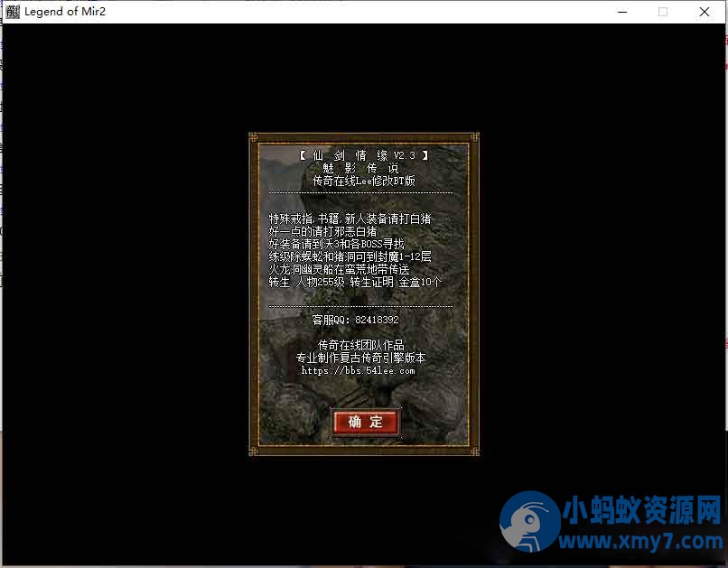Image resolution: width=728 pixels, height=568 pixels.
Task: Click the line 传奇在线Lee修改BT版
Action: [363, 181]
